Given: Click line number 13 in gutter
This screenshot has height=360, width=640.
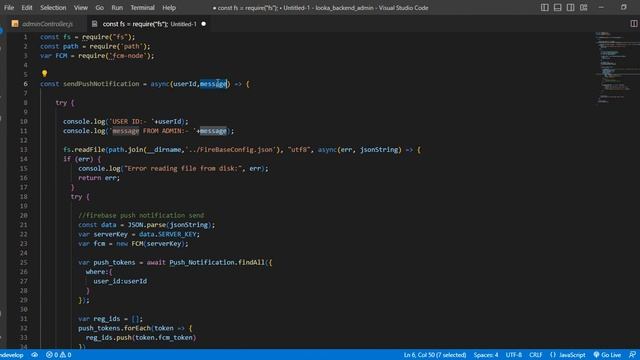Looking at the screenshot, I should 24,149.
